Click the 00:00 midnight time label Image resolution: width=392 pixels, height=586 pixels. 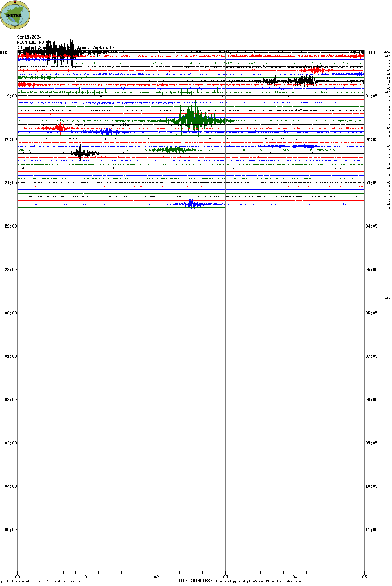pyautogui.click(x=10, y=313)
